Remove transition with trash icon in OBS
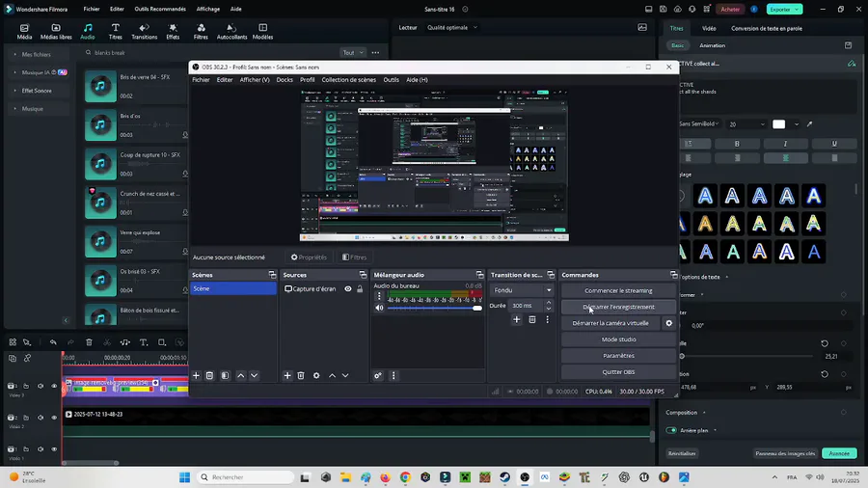Screen dimensions: 868x488 [x=532, y=319]
